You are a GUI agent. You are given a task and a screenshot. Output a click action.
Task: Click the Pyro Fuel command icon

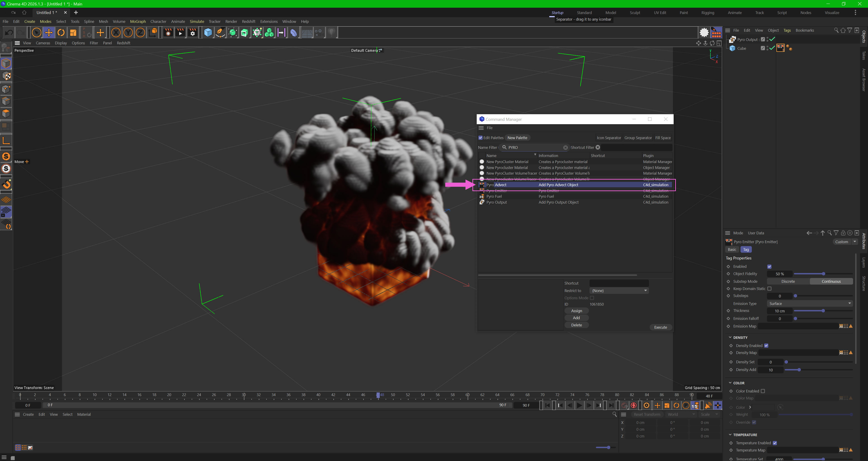pyautogui.click(x=482, y=196)
